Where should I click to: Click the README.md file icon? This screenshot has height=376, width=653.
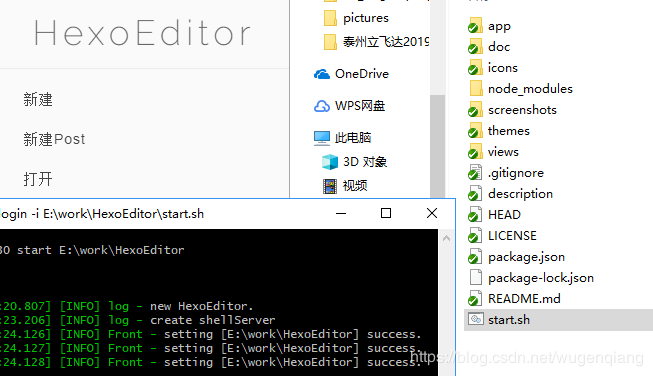tap(475, 299)
